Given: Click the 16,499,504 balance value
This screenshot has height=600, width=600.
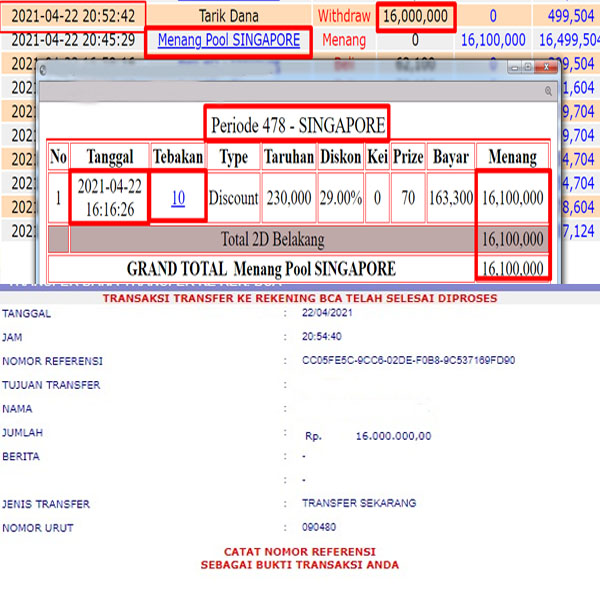Looking at the screenshot, I should coord(569,40).
